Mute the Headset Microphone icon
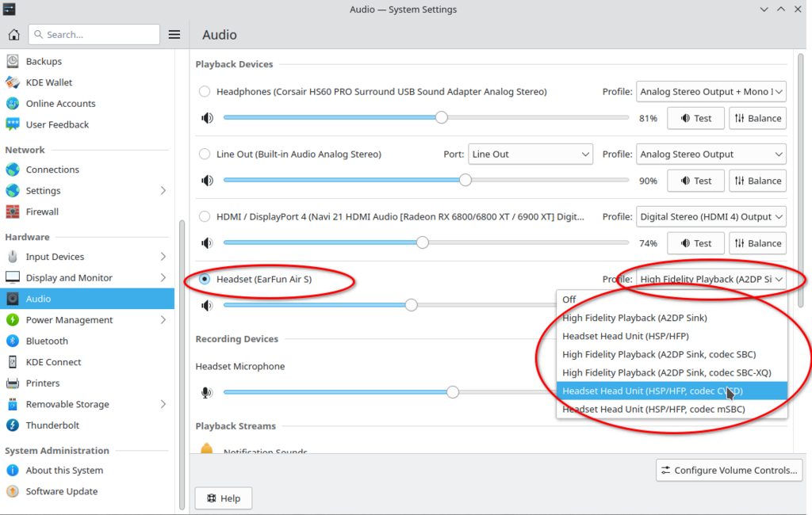 coord(207,392)
